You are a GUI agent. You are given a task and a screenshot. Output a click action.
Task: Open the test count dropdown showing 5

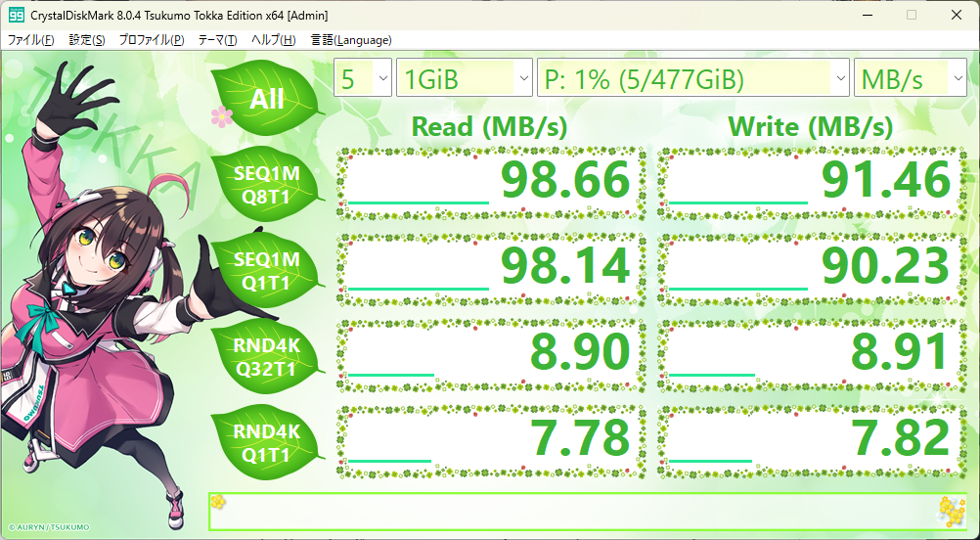[x=363, y=77]
